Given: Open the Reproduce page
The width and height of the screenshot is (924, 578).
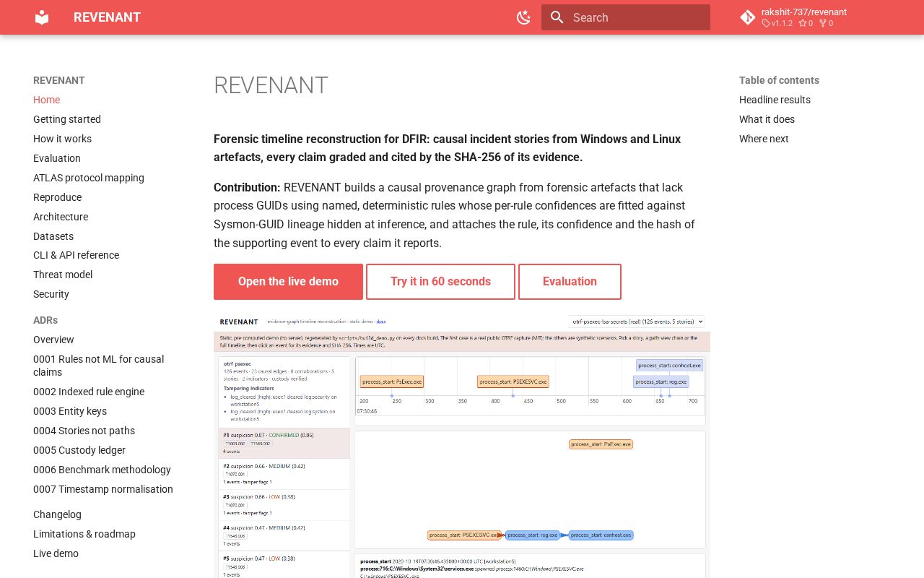Looking at the screenshot, I should tap(57, 197).
